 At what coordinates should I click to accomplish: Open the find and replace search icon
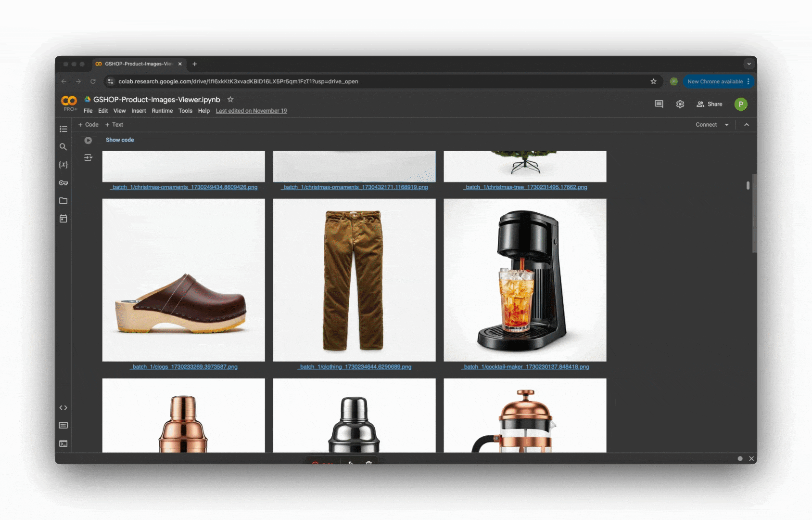point(63,147)
